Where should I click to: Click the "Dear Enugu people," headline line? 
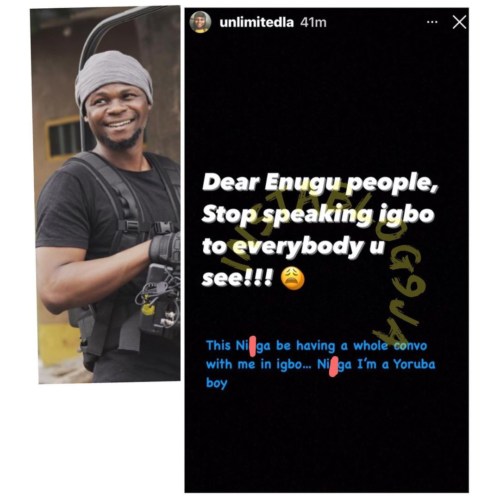(x=319, y=184)
